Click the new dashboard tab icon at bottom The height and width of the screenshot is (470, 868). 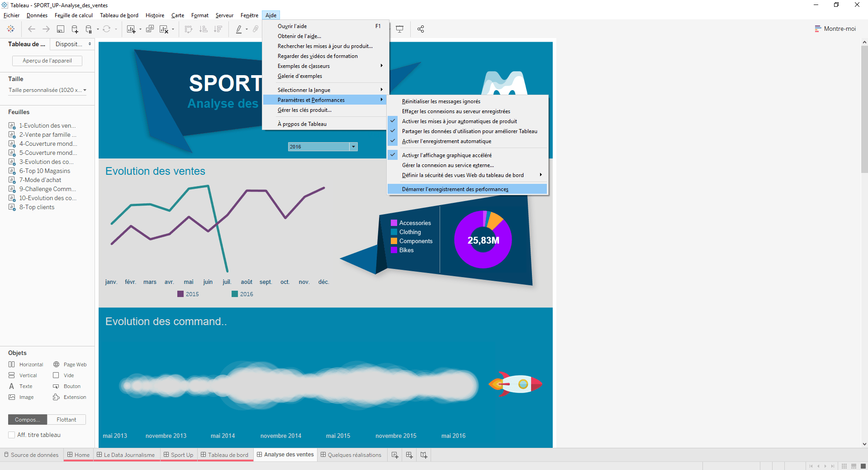point(409,455)
